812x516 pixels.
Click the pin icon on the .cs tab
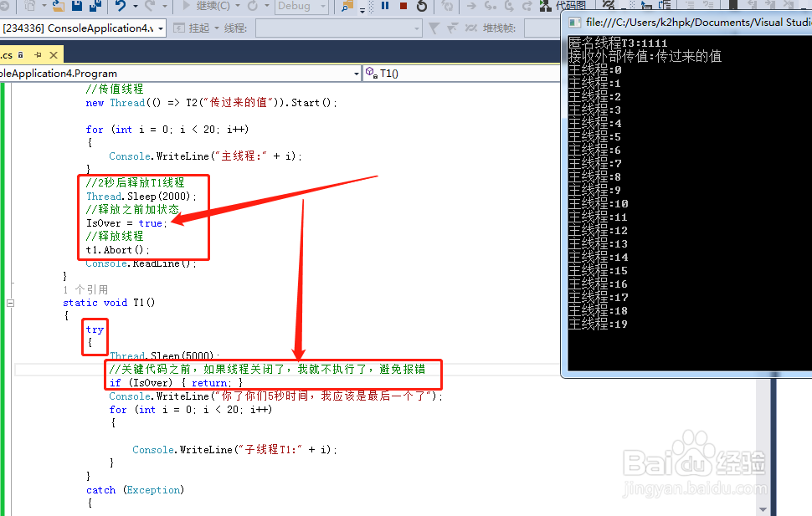(x=38, y=54)
